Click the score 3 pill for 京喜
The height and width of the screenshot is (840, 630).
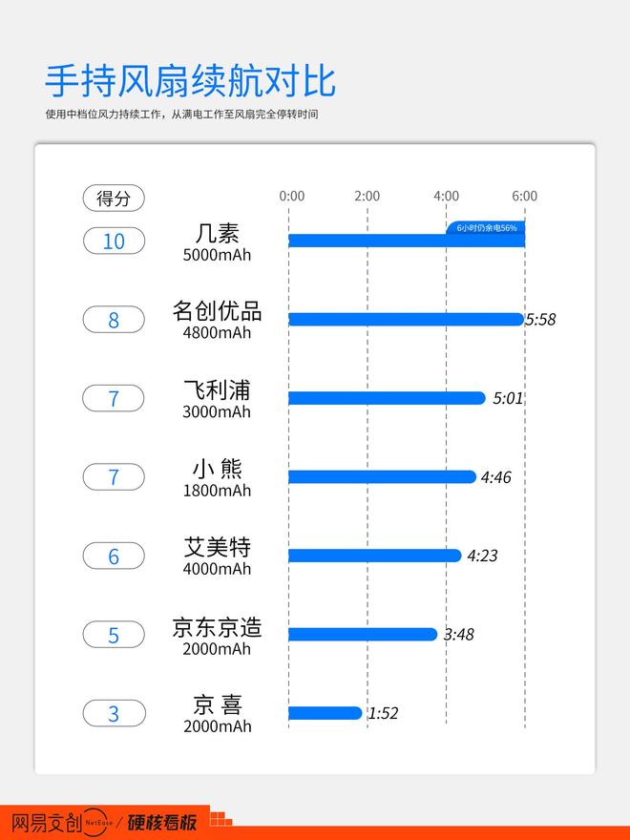click(x=114, y=713)
